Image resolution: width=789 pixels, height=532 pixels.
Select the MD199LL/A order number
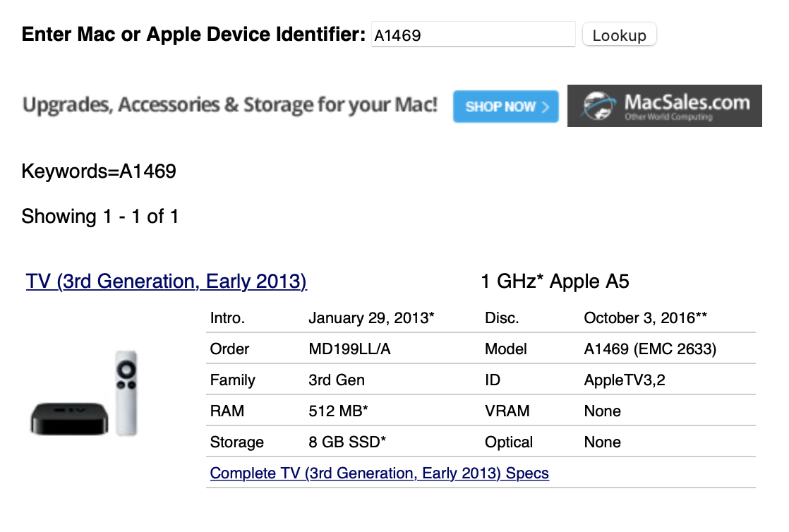coord(349,349)
